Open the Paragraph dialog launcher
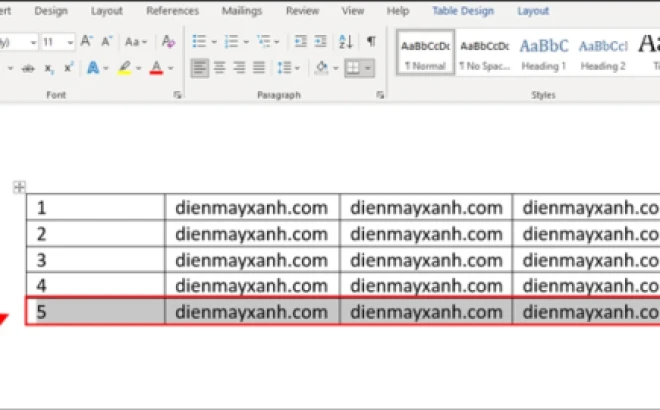 click(380, 95)
